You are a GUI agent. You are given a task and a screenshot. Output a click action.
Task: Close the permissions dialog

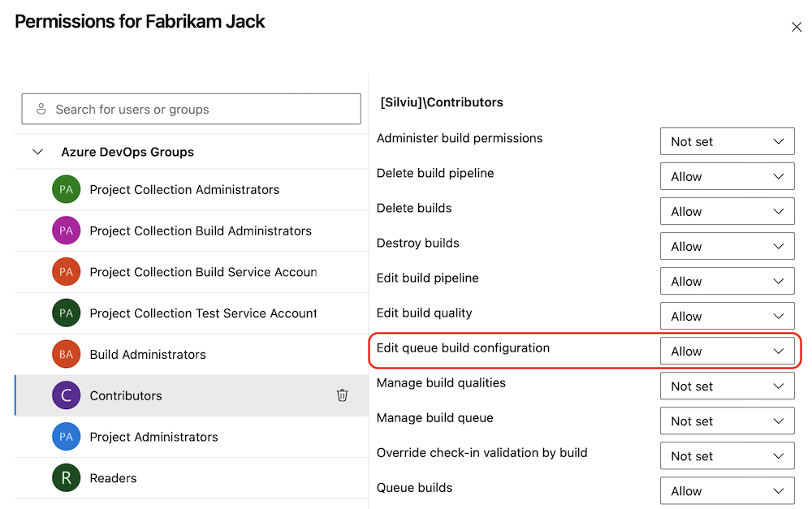796,28
